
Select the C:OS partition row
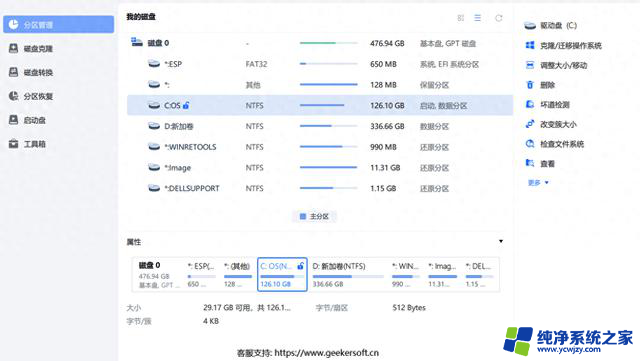tap(320, 105)
